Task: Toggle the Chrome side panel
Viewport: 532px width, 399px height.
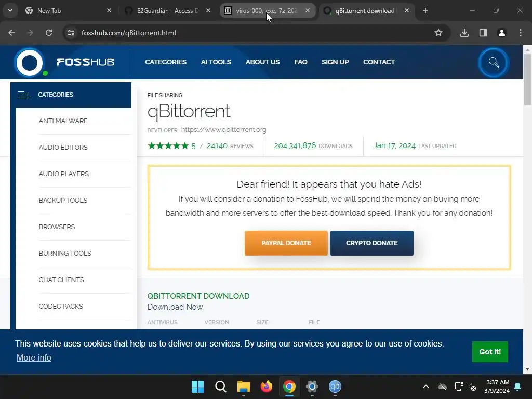Action: (x=483, y=33)
